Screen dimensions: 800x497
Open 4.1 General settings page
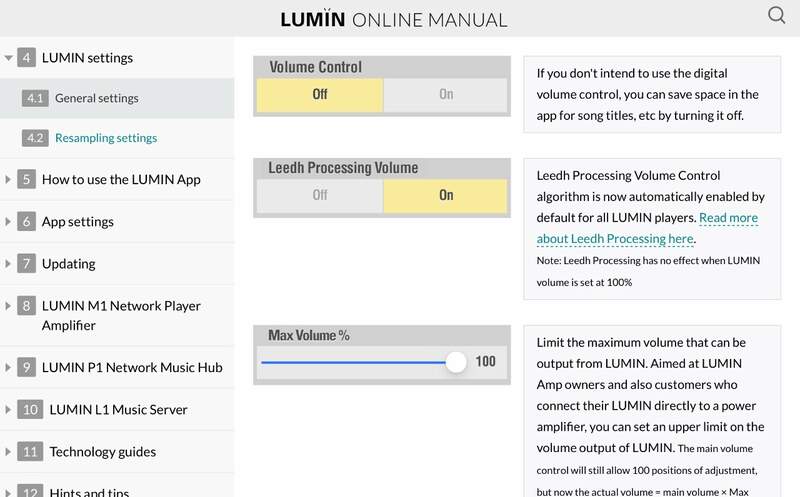(96, 98)
